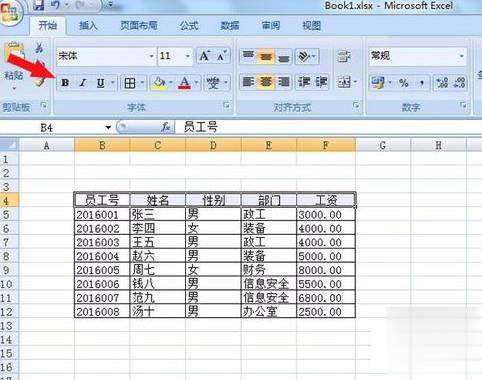The width and height of the screenshot is (482, 380).
Task: Toggle wrap text button
Action: pyautogui.click(x=343, y=56)
